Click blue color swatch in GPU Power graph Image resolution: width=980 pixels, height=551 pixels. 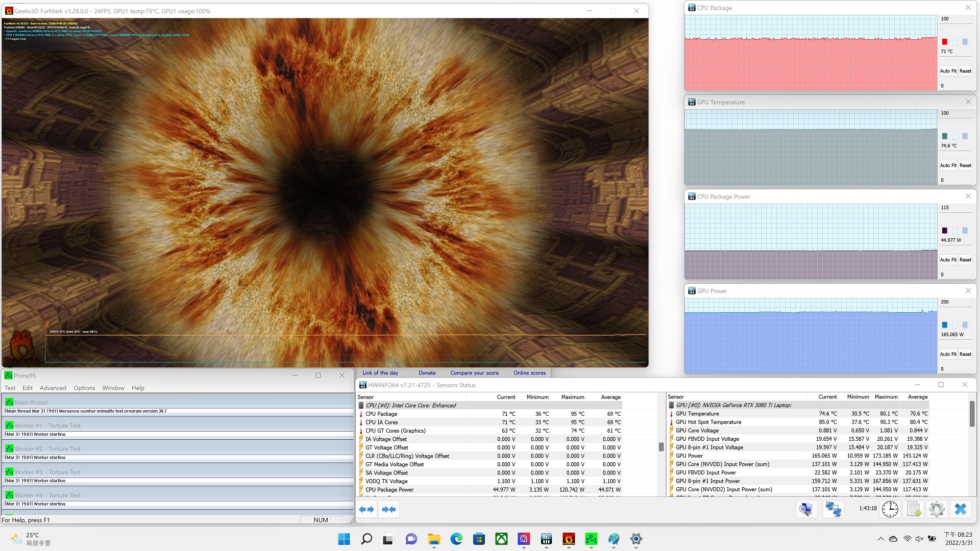point(944,325)
